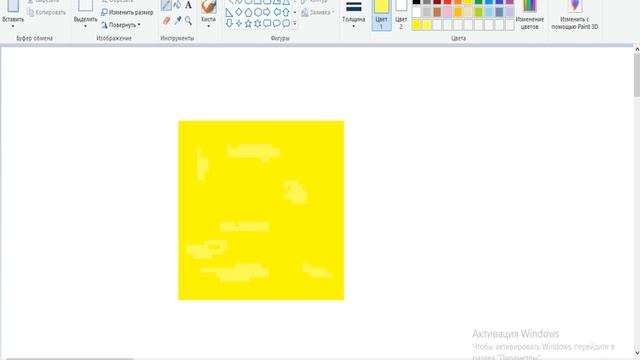
Task: Pick the lime green palette color
Action: pyautogui.click(x=478, y=13)
